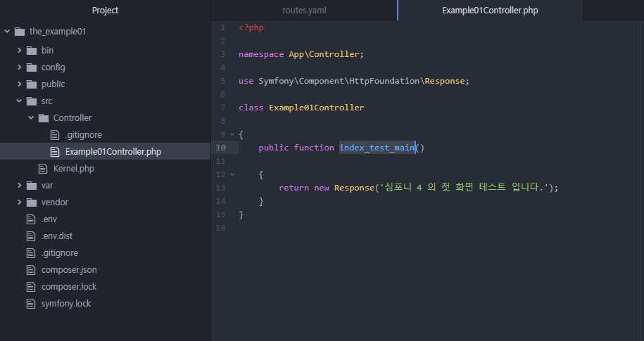Select the Example01Controller.php editor tab

490,11
